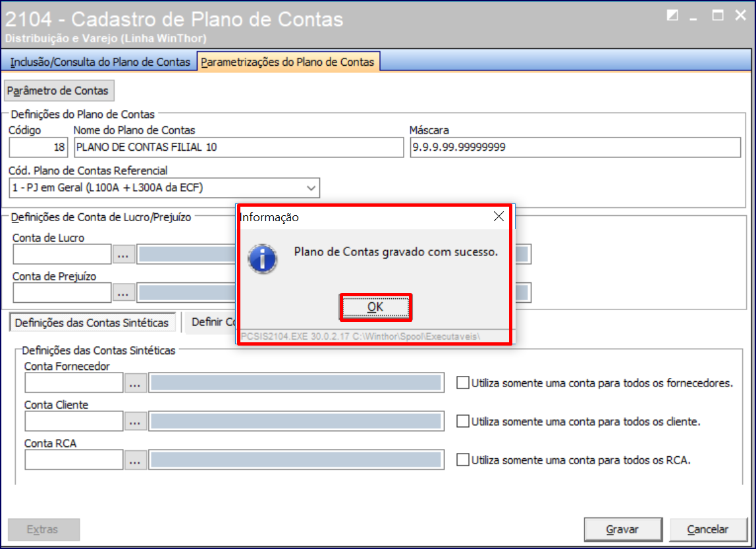Open lookup button for Conta RCA
The height and width of the screenshot is (549, 756).
click(x=136, y=460)
